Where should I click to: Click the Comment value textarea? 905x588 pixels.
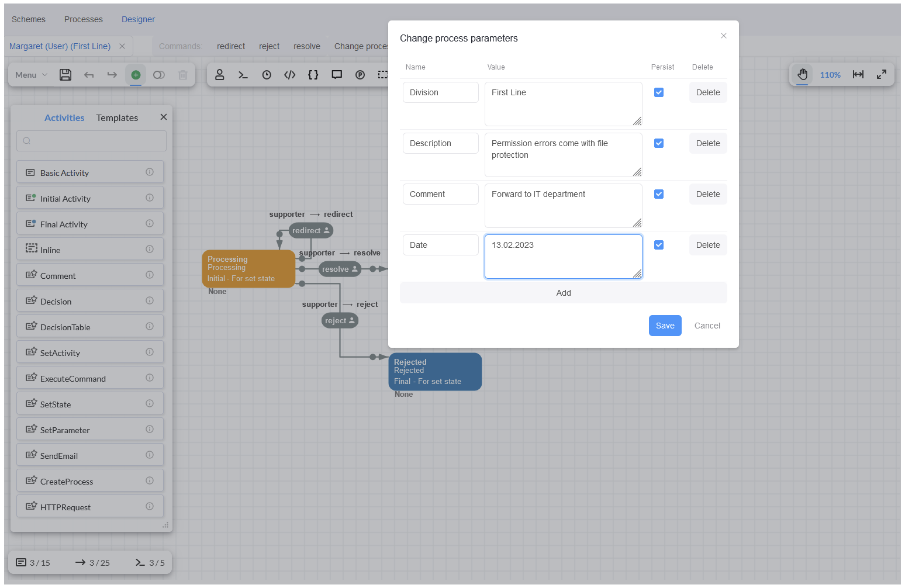coord(564,206)
